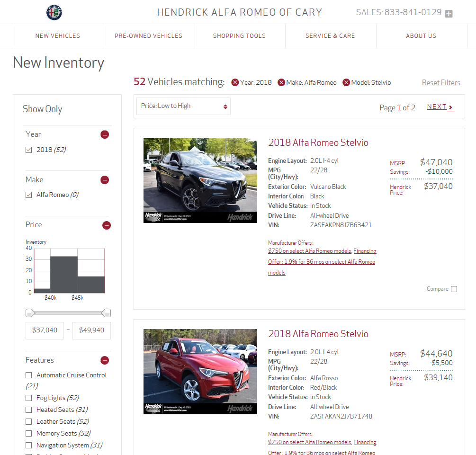Open Service & Care menu

pyautogui.click(x=330, y=36)
